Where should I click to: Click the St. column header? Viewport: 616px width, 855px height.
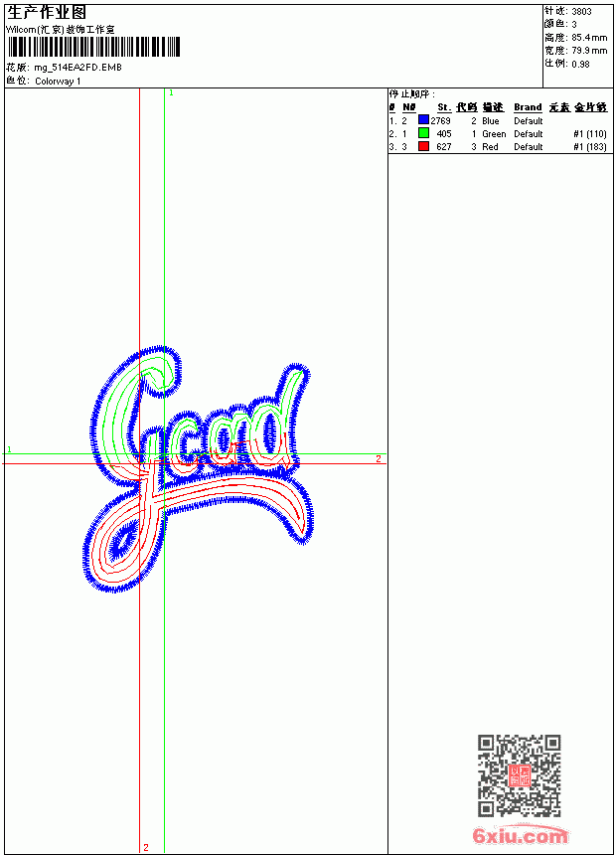(444, 107)
